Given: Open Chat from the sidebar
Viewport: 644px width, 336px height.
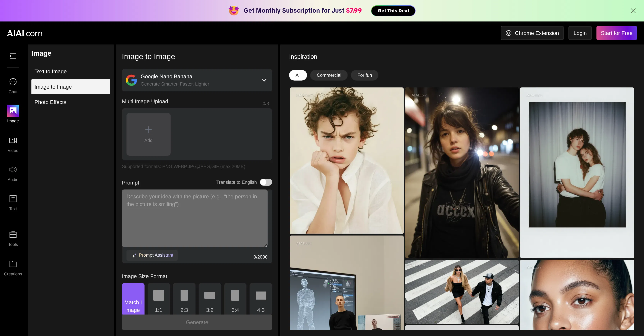Looking at the screenshot, I should (13, 85).
